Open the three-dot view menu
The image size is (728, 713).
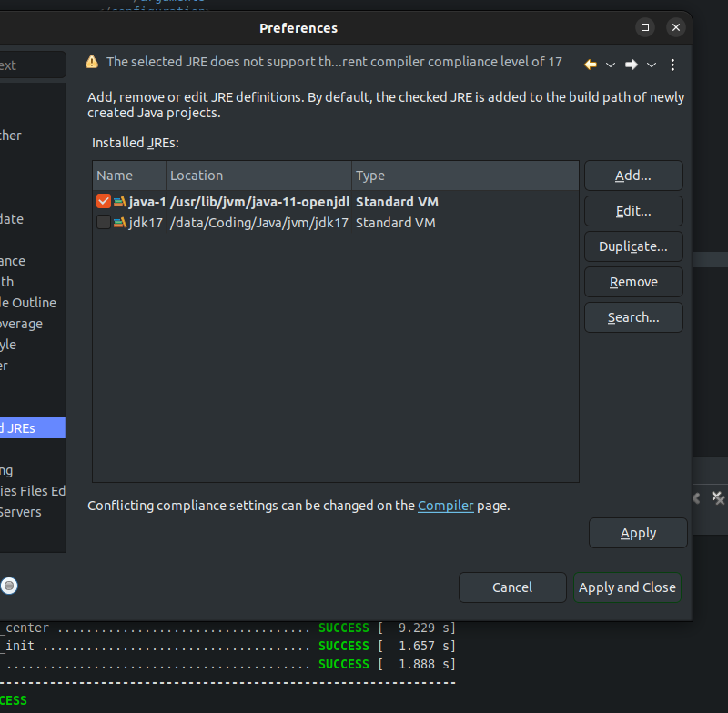pos(672,65)
